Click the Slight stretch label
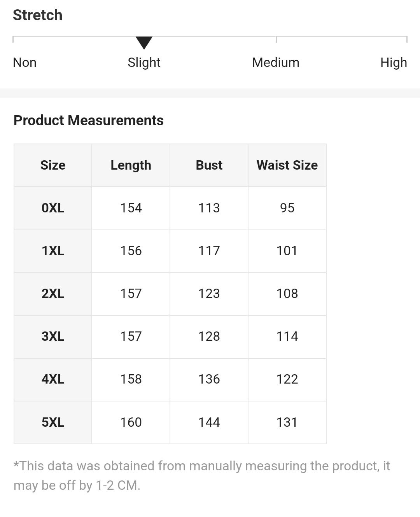 [144, 63]
